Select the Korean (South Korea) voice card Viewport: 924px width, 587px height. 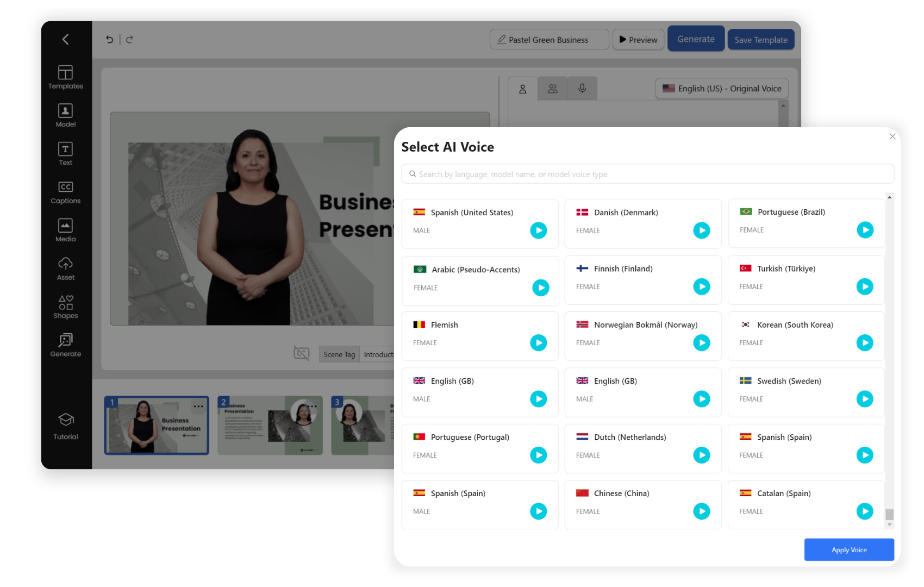806,336
